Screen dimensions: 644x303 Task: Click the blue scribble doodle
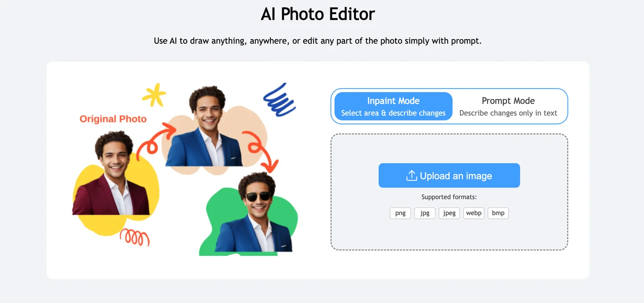279,100
